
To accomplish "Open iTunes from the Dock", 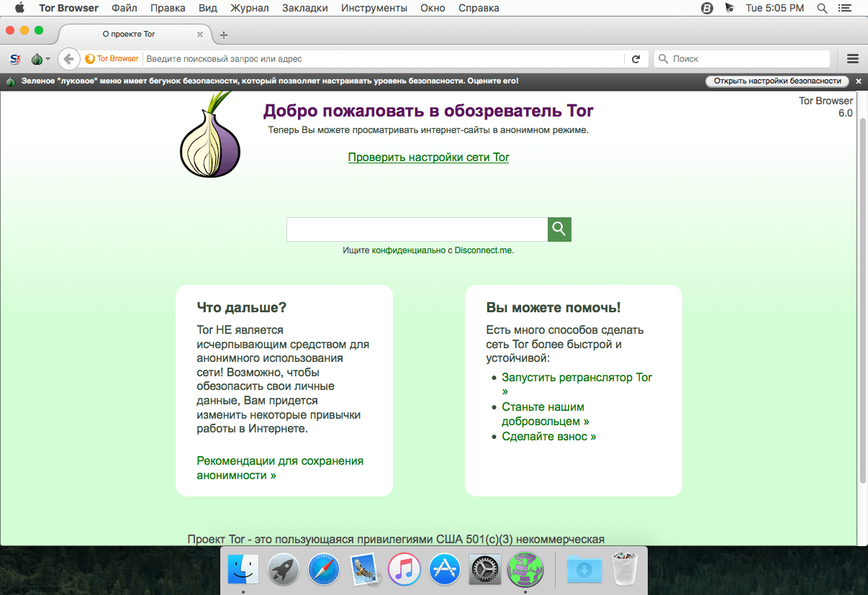I will point(404,570).
